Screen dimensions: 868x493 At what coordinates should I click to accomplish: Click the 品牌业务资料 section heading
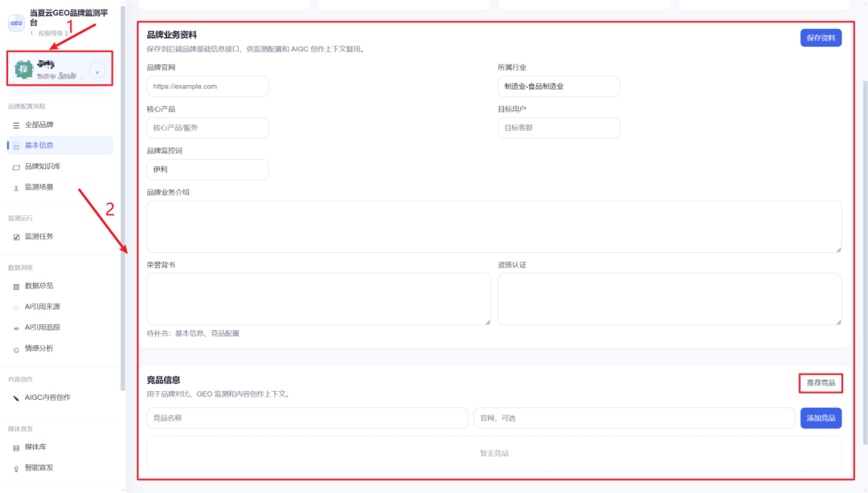pos(172,35)
